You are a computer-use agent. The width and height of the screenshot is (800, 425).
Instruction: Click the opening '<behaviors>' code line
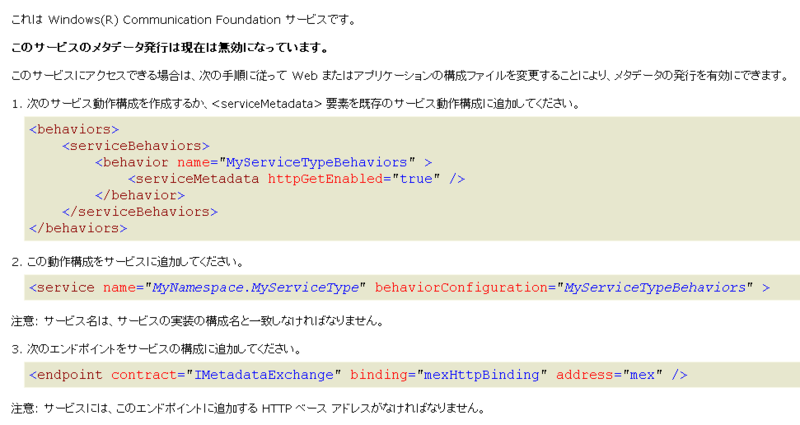coord(74,130)
